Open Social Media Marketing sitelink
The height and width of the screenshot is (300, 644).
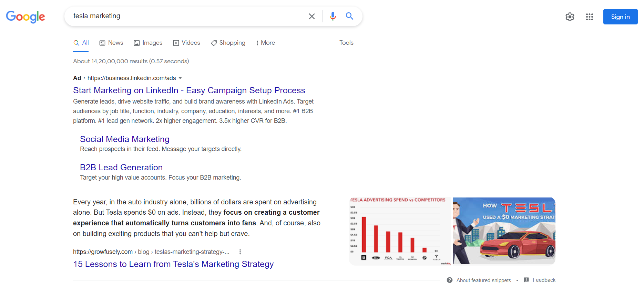tap(125, 139)
